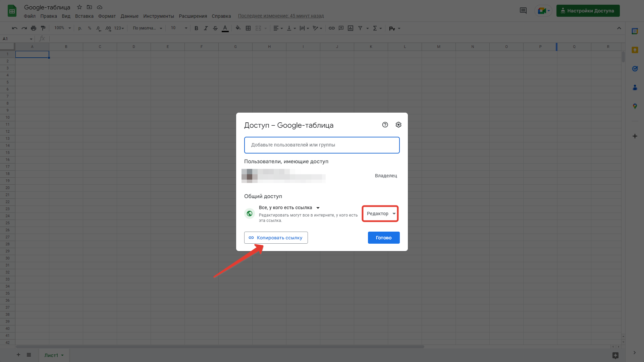Click Копировать ссылку button
This screenshot has height=362, width=644.
(276, 238)
